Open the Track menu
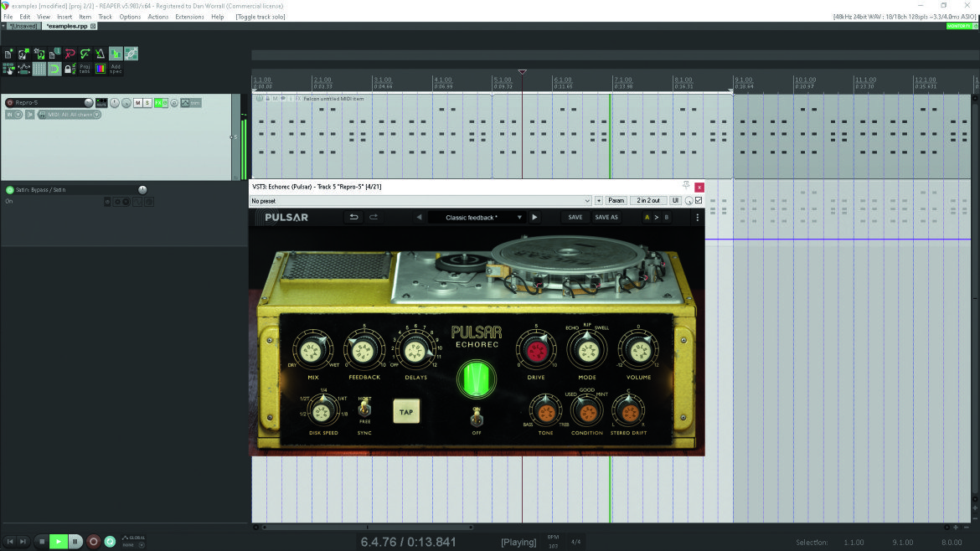The height and width of the screenshot is (551, 980). coord(105,17)
